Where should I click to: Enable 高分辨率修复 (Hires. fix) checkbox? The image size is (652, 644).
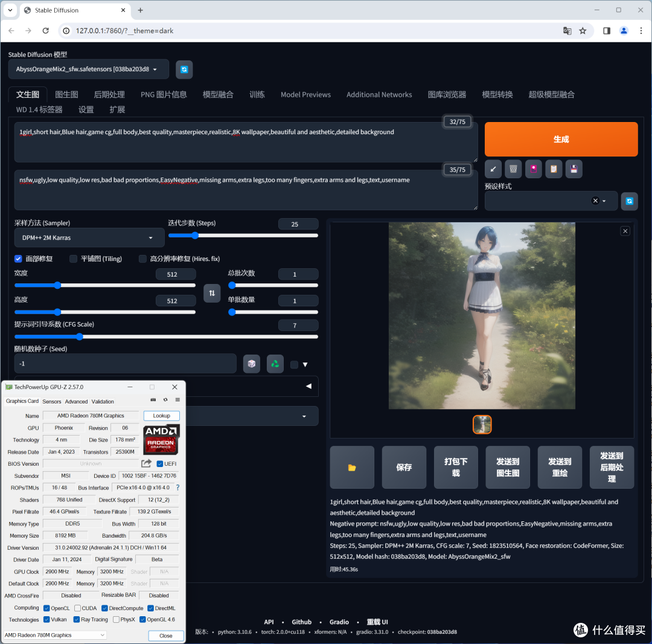[x=142, y=259]
